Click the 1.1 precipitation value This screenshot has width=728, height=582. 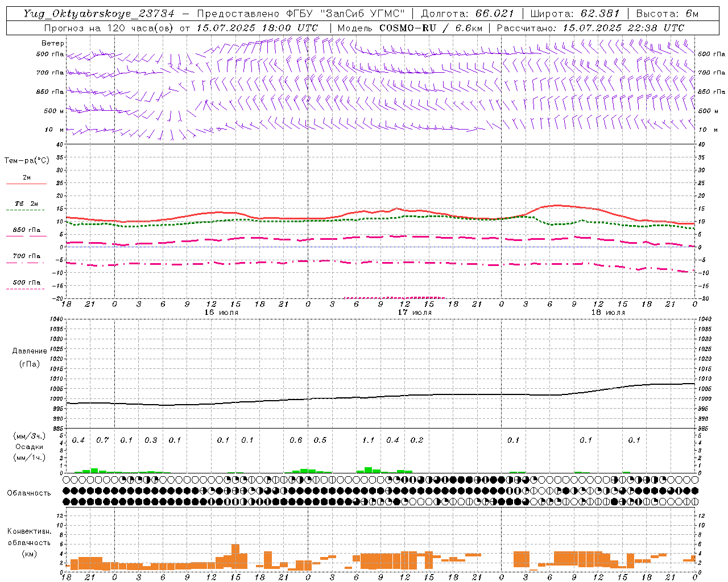(369, 440)
